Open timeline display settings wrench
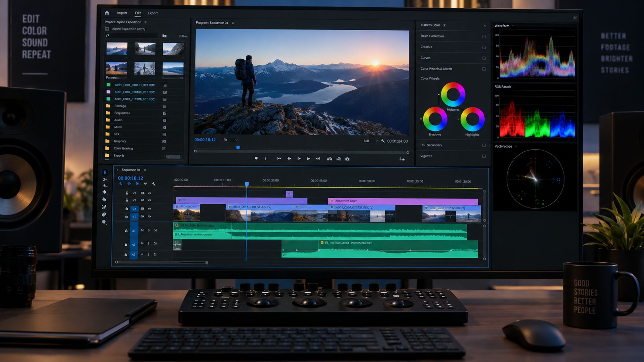The height and width of the screenshot is (362, 644). coord(154,184)
